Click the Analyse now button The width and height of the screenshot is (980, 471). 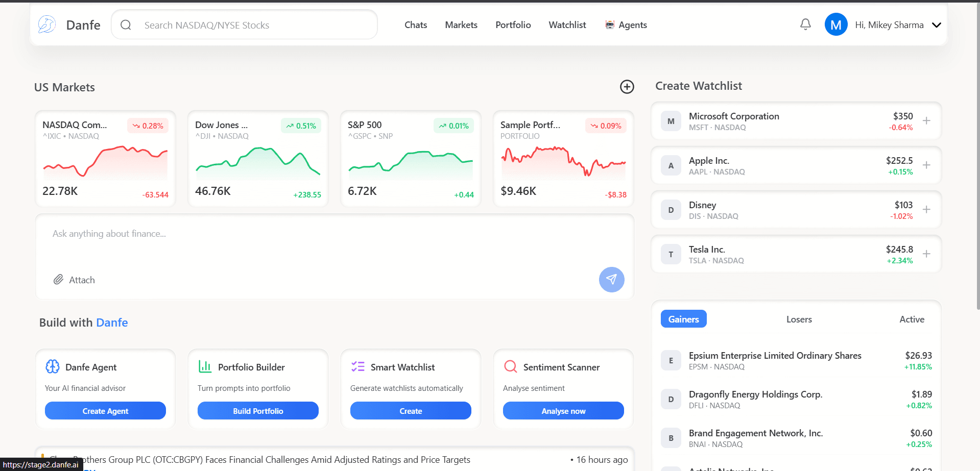tap(563, 411)
